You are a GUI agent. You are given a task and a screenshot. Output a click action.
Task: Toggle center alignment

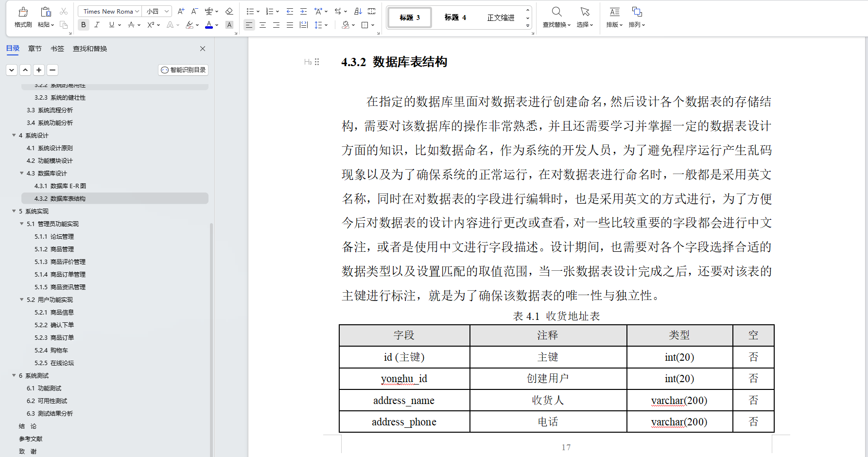pyautogui.click(x=262, y=25)
